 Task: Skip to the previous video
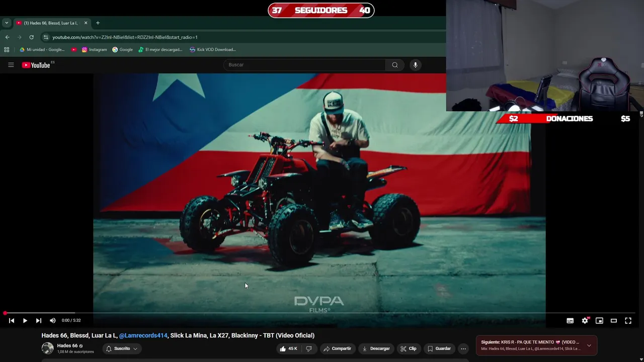pos(12,320)
